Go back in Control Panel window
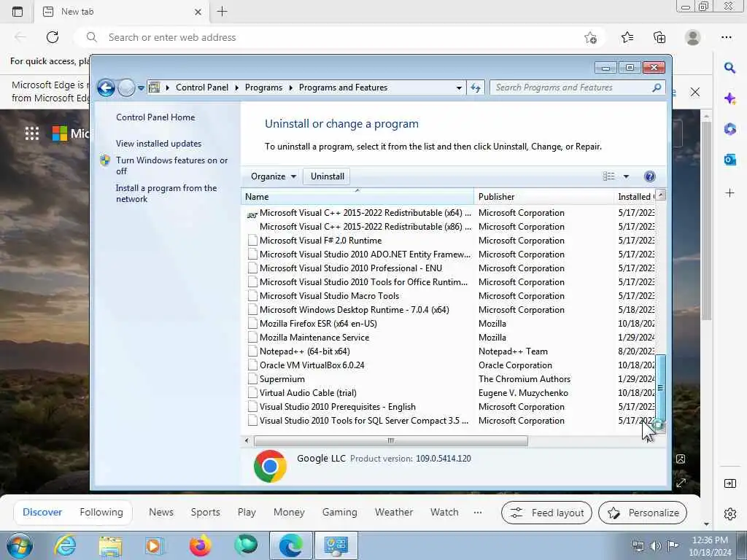Image resolution: width=747 pixels, height=560 pixels. [x=107, y=87]
